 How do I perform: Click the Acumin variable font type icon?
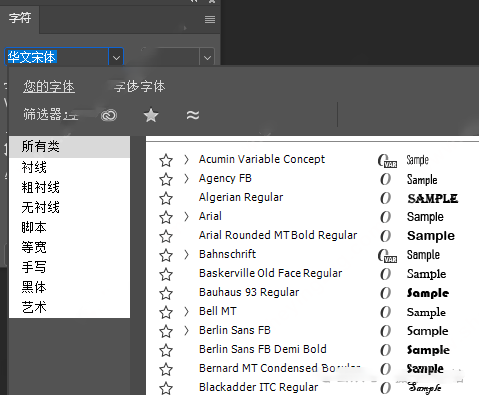pos(387,161)
